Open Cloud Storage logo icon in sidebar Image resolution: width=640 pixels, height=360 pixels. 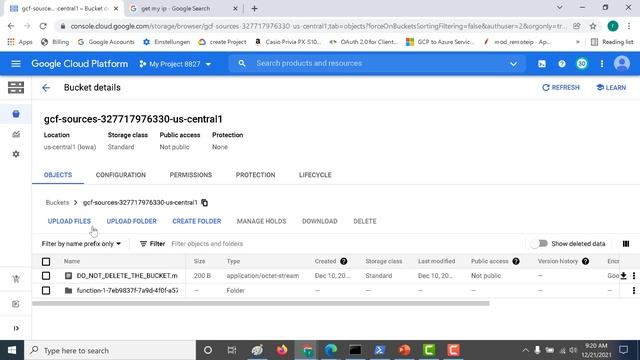pos(16,87)
